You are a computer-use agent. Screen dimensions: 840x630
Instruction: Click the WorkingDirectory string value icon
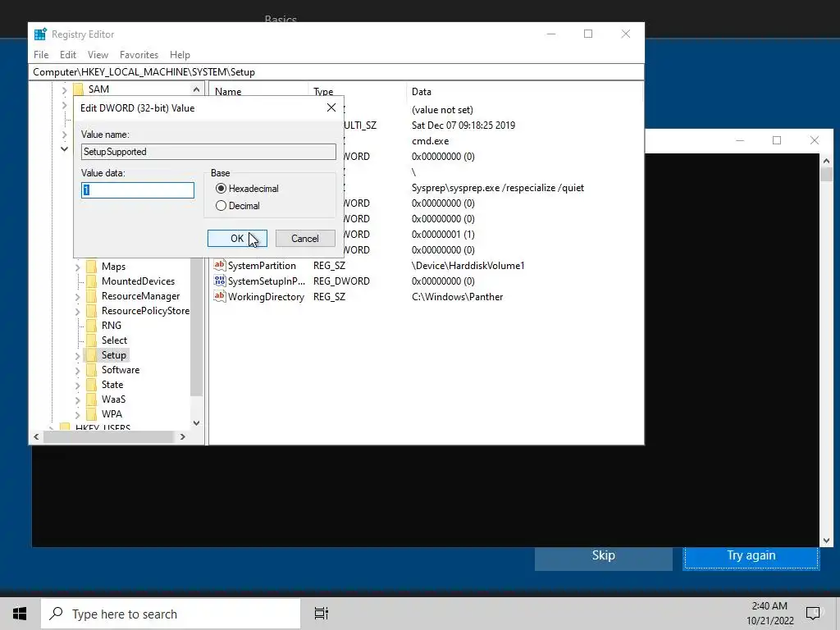coord(220,296)
